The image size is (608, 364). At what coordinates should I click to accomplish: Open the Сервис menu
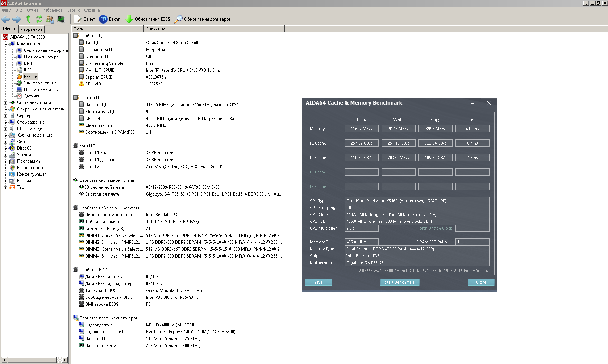(x=73, y=10)
